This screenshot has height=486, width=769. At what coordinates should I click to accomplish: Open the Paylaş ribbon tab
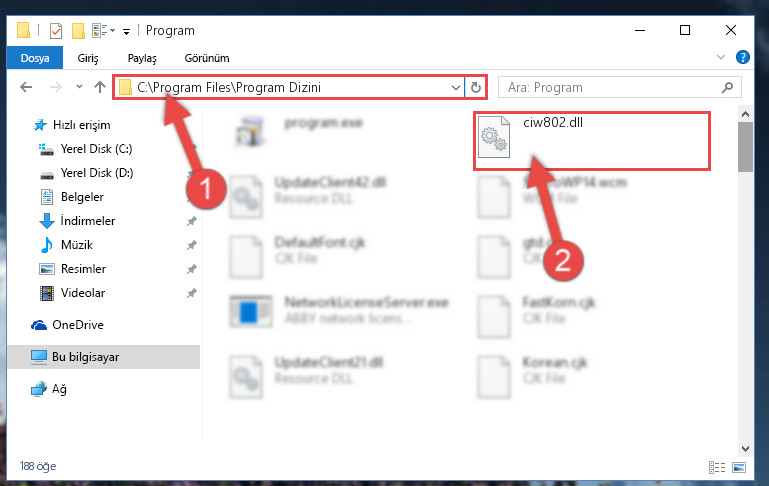(142, 58)
